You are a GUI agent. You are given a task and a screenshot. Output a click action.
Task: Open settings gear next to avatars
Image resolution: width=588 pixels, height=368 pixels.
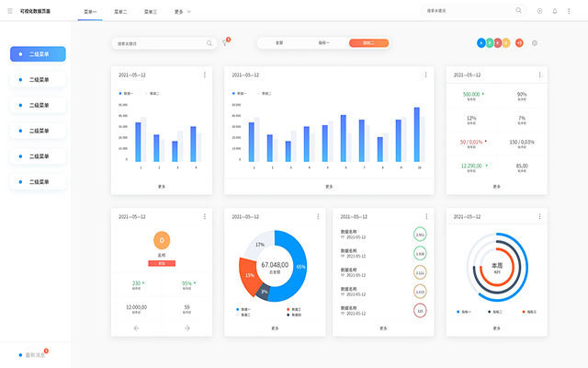pyautogui.click(x=535, y=43)
